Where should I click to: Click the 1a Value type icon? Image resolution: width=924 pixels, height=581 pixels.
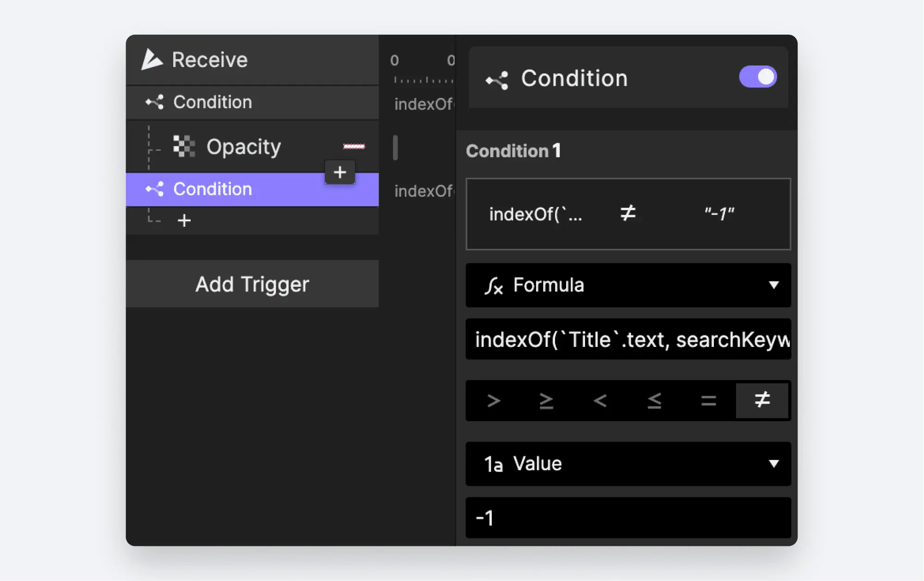pyautogui.click(x=493, y=464)
